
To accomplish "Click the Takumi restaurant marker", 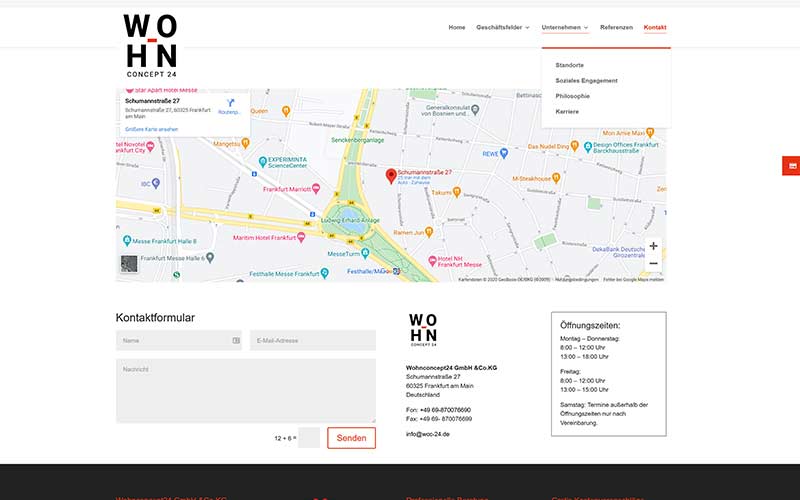I will (457, 192).
